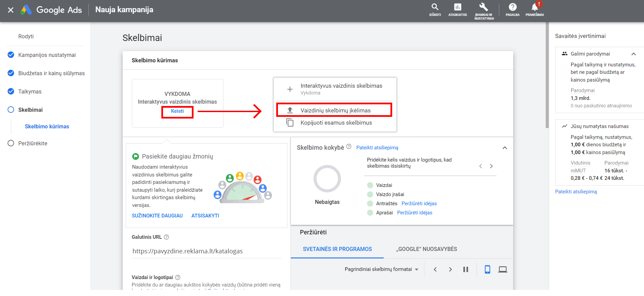Click the help icon next to Skelbimo kokybė
Viewport: 644px width, 296px height.
coord(348,146)
